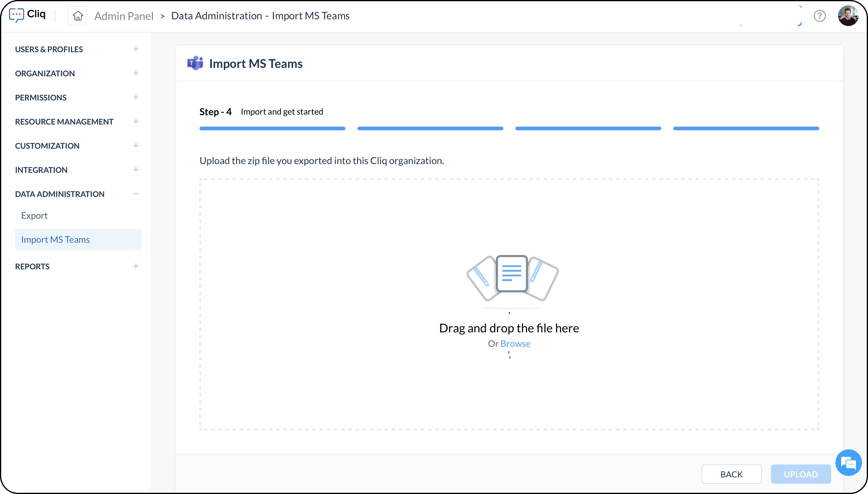Image resolution: width=868 pixels, height=494 pixels.
Task: Select Users & Profiles section
Action: [x=49, y=49]
